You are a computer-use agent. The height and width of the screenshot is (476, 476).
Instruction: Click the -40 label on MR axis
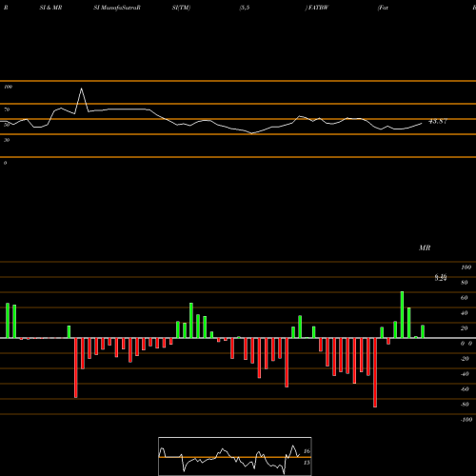tap(465, 374)
